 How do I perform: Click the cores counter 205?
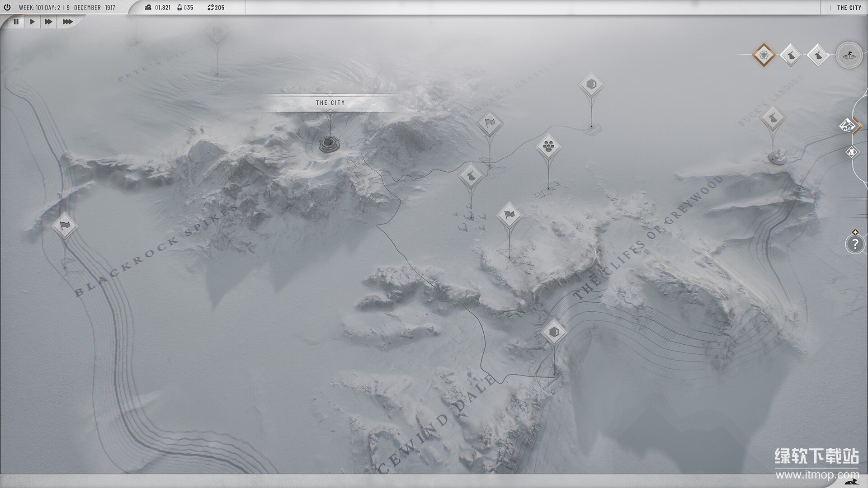click(x=216, y=8)
